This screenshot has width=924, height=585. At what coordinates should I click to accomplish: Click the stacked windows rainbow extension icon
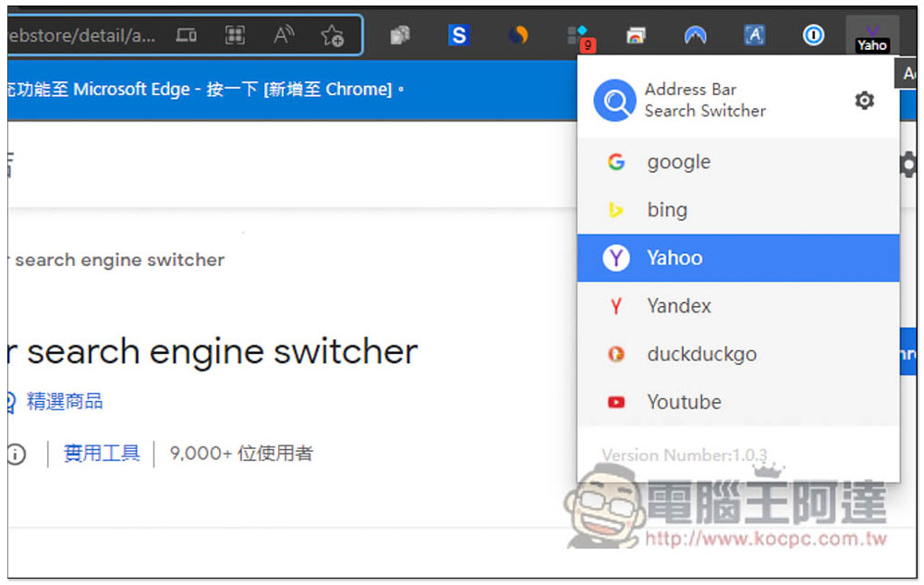[636, 37]
